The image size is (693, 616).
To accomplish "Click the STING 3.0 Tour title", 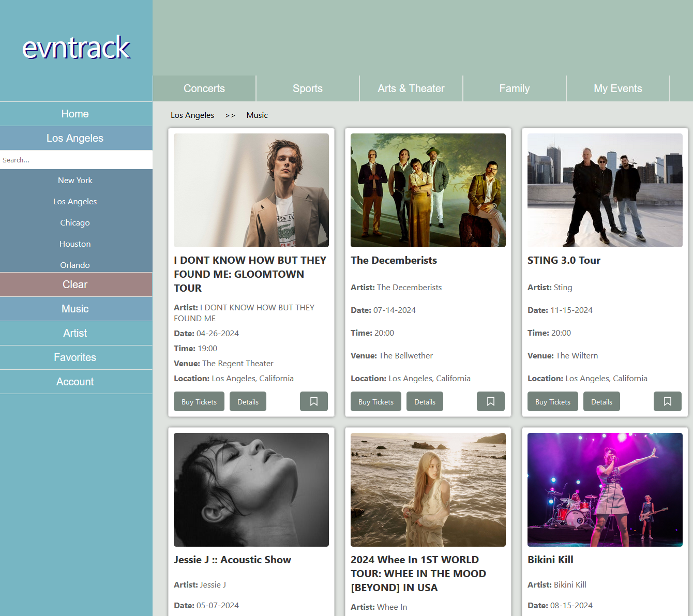I will coord(564,260).
